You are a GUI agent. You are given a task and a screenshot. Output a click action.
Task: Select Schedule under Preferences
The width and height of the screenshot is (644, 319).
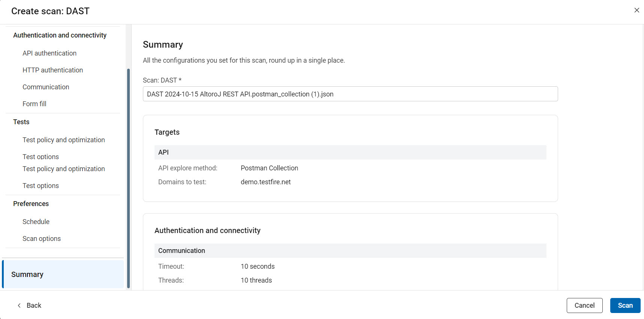point(36,222)
